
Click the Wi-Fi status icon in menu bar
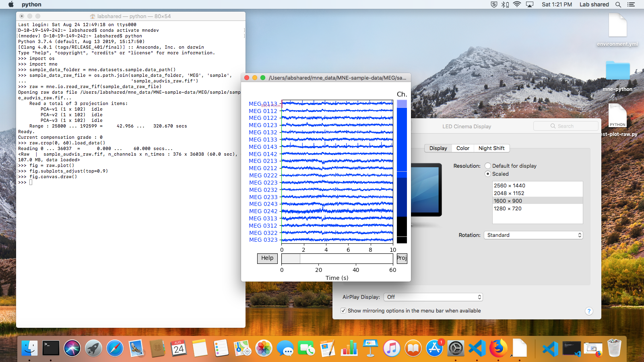click(517, 4)
